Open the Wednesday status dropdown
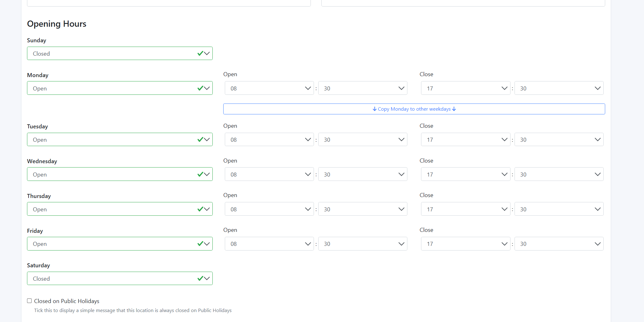The height and width of the screenshot is (322, 644). pos(120,174)
